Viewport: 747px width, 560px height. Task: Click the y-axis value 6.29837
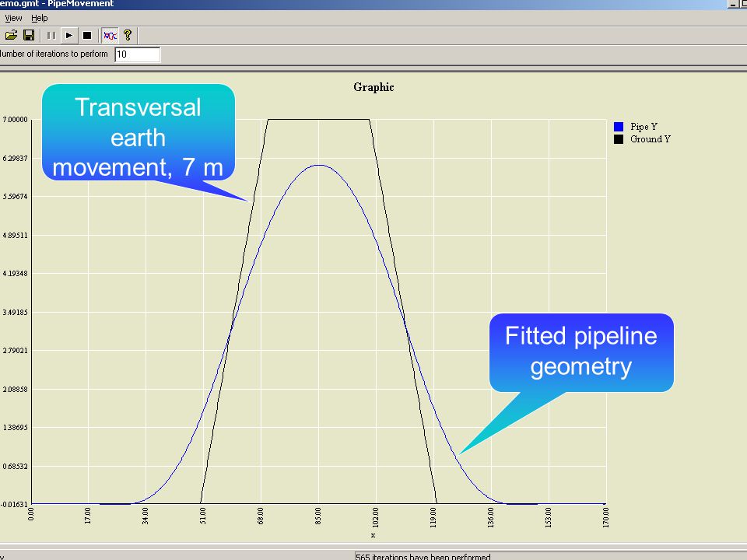click(16, 158)
